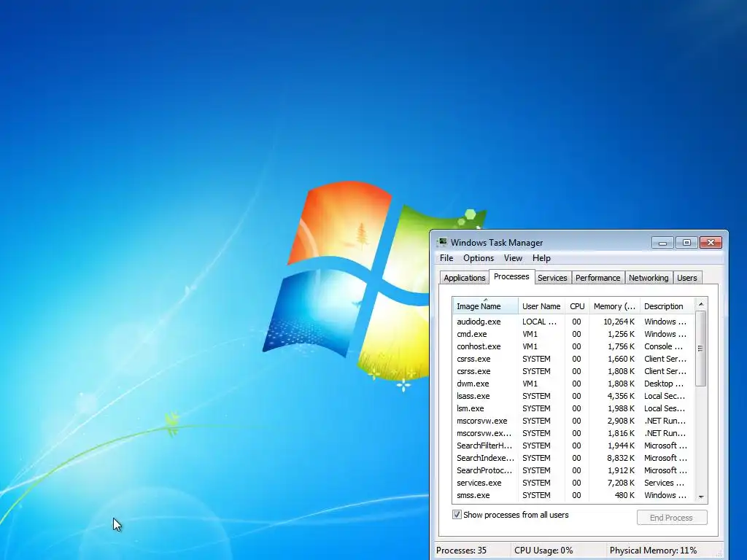
Task: Select csrss.exe using 1,660 K memory
Action: tap(573, 359)
